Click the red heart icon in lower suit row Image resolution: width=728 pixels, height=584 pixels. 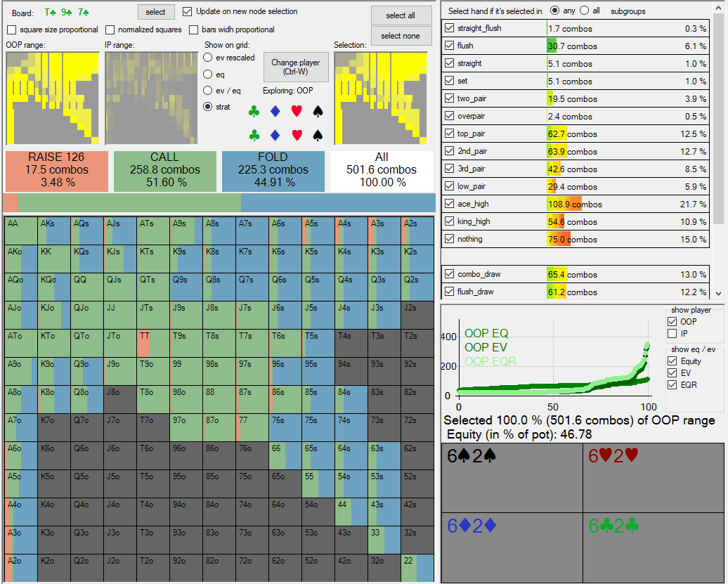click(x=297, y=135)
